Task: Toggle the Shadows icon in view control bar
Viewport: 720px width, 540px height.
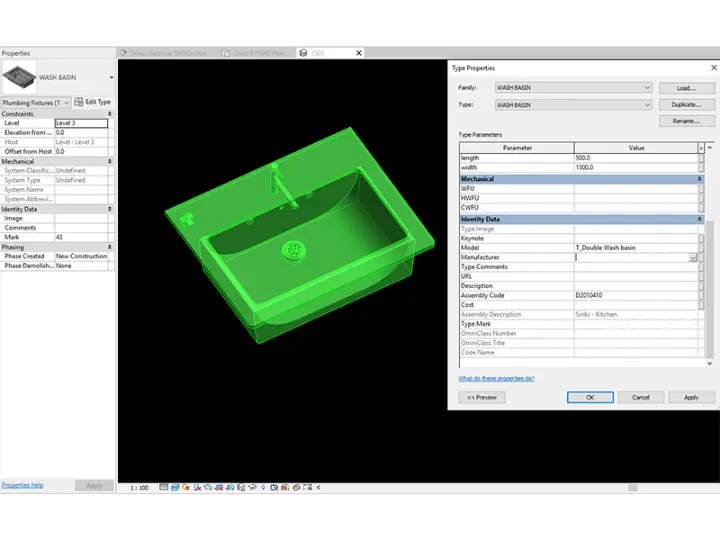Action: (197, 487)
